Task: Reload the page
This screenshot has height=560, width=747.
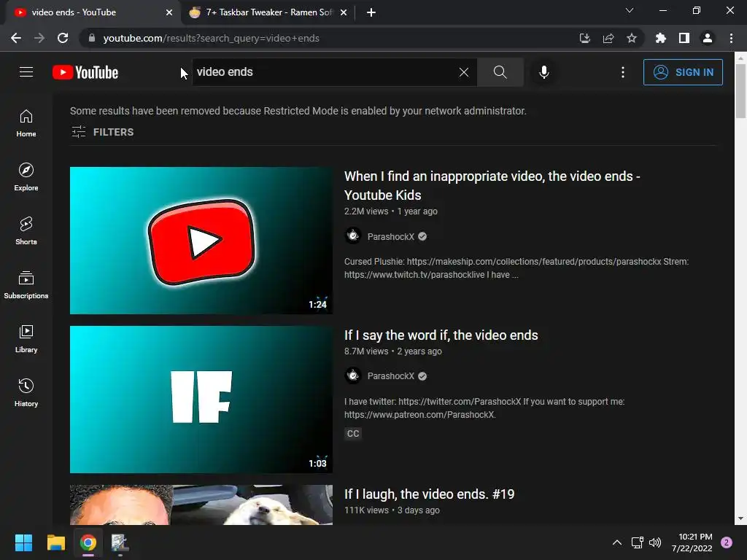Action: pyautogui.click(x=63, y=38)
